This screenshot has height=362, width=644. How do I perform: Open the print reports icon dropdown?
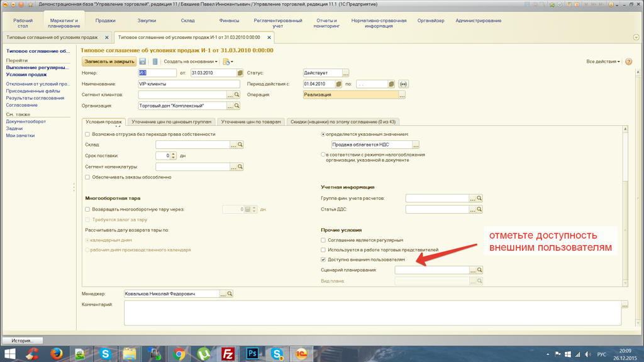[228, 62]
